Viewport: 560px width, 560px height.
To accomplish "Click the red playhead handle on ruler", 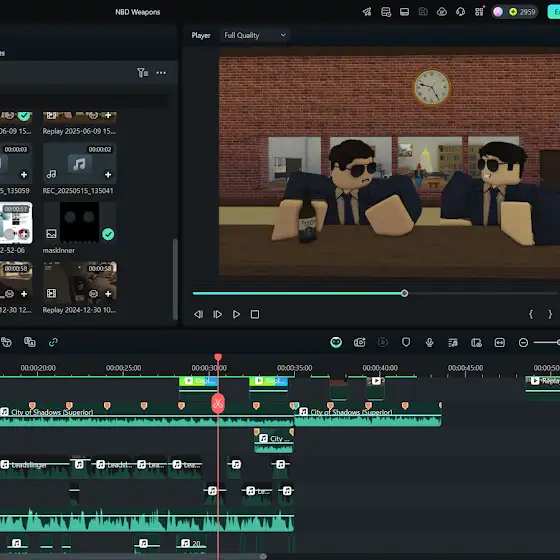I will point(218,357).
